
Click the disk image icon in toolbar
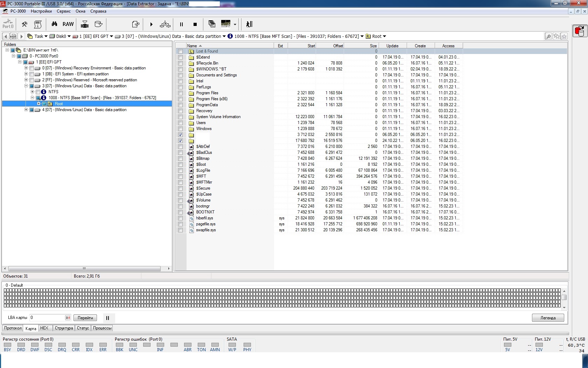coord(99,24)
